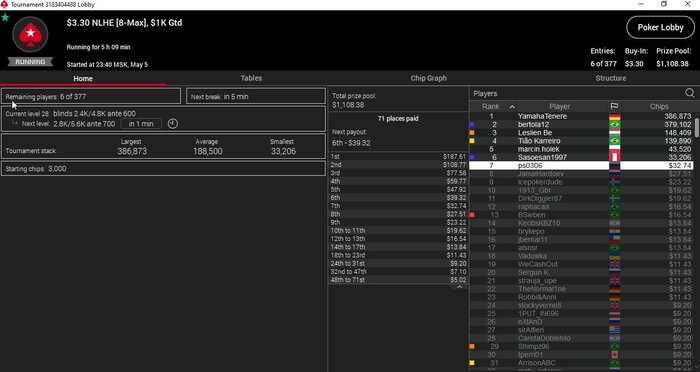Click the Next payout 6th - $39.32 box

pyautogui.click(x=351, y=143)
